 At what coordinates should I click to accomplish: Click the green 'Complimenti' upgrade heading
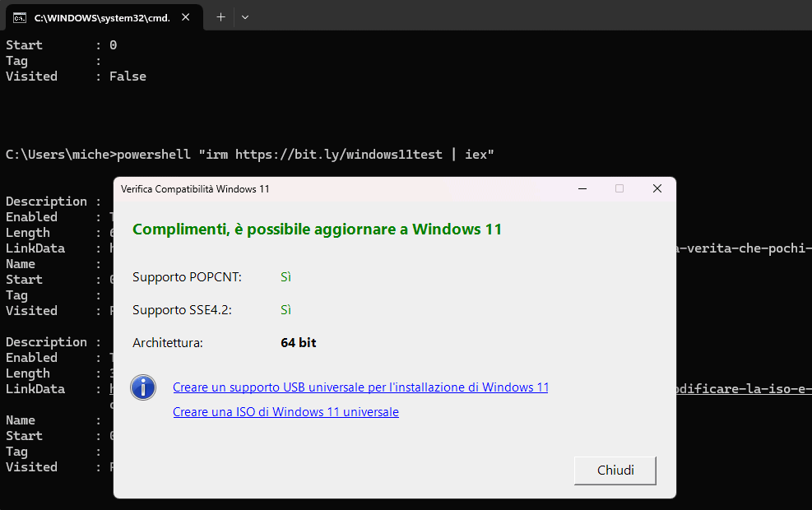317,229
